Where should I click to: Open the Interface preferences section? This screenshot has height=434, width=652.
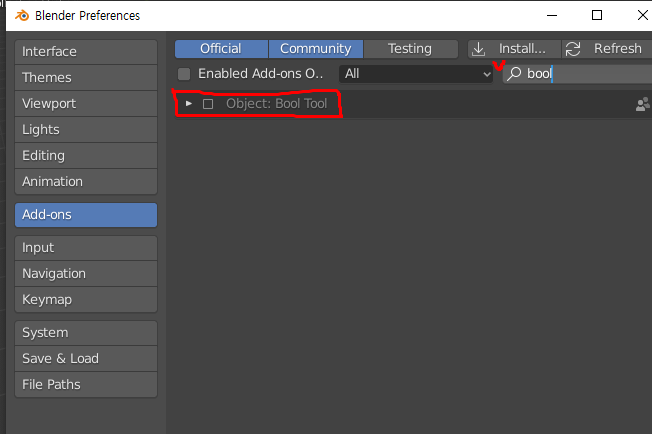(86, 52)
